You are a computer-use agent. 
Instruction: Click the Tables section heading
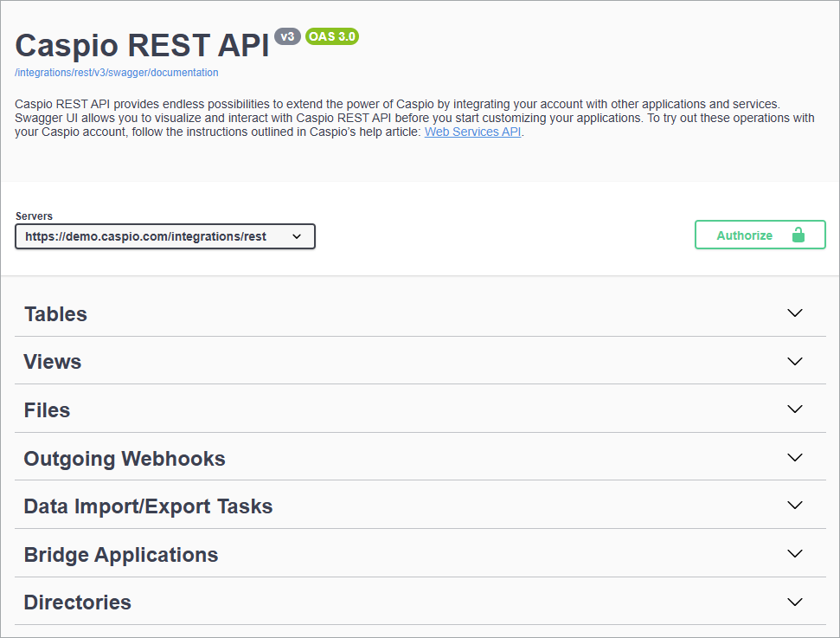pos(55,314)
